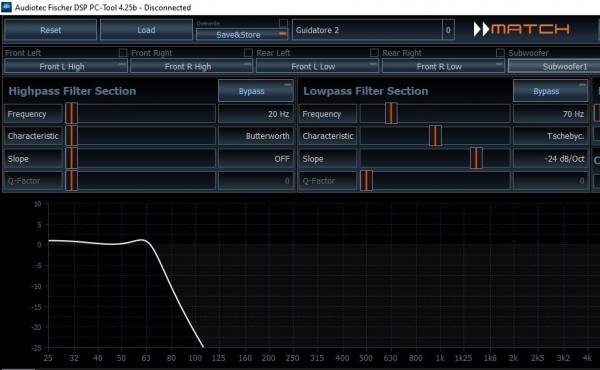Click the highpass 20 Hz frequency value
The height and width of the screenshot is (370, 600).
pyautogui.click(x=256, y=114)
